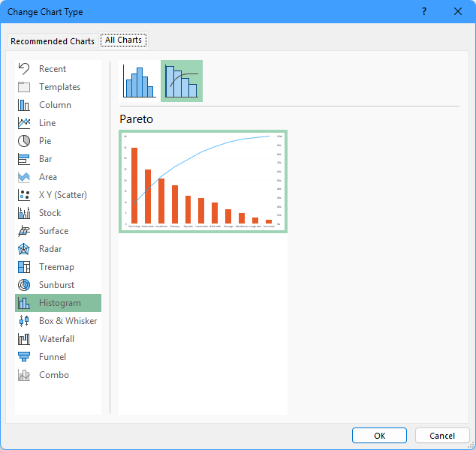Select the X Y Scatter chart icon

[x=24, y=195]
